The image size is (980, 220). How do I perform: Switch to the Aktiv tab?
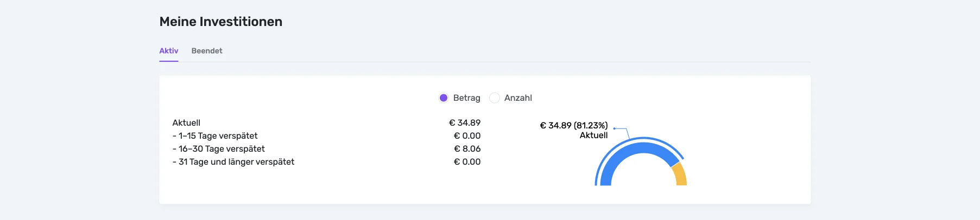tap(168, 51)
